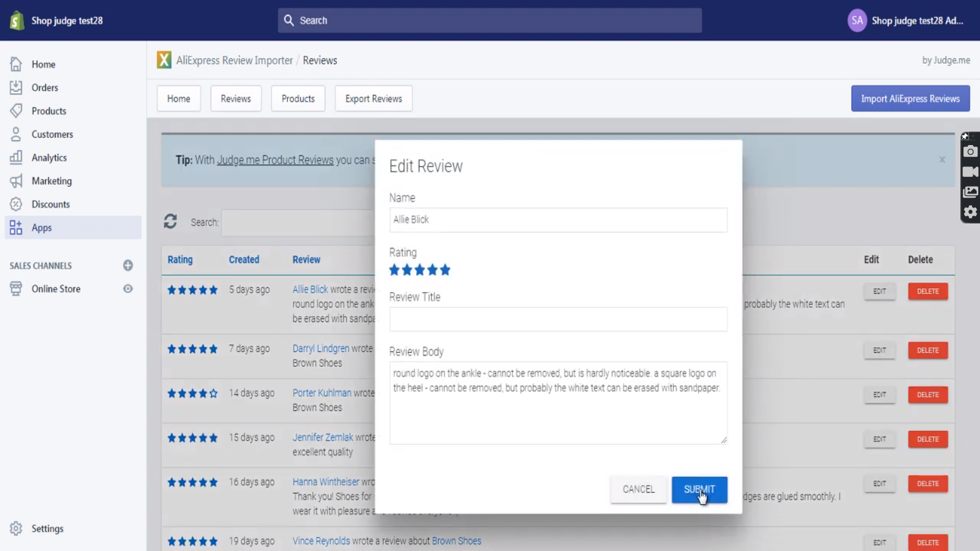This screenshot has height=551, width=980.
Task: Open Analytics in the sidebar
Action: (x=49, y=158)
